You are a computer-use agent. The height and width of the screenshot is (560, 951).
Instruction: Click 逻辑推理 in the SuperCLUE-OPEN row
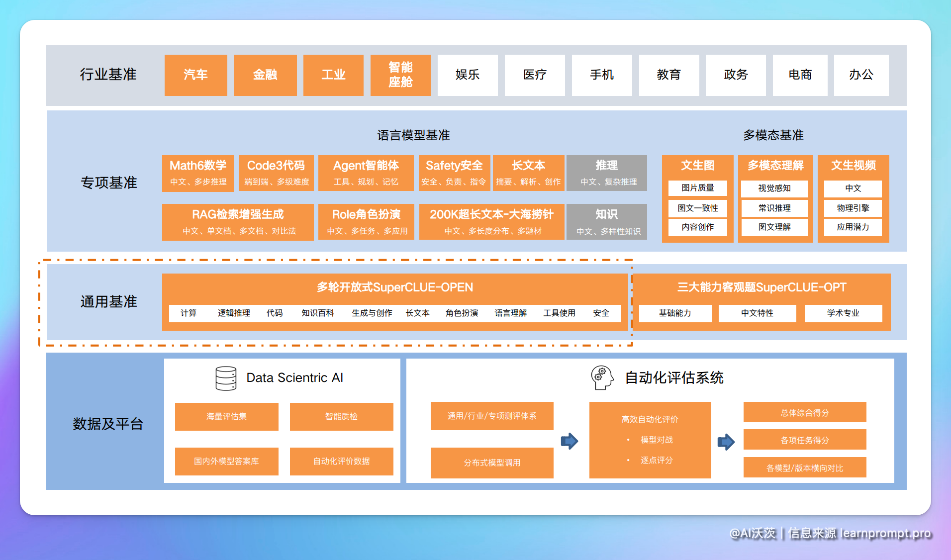[234, 313]
